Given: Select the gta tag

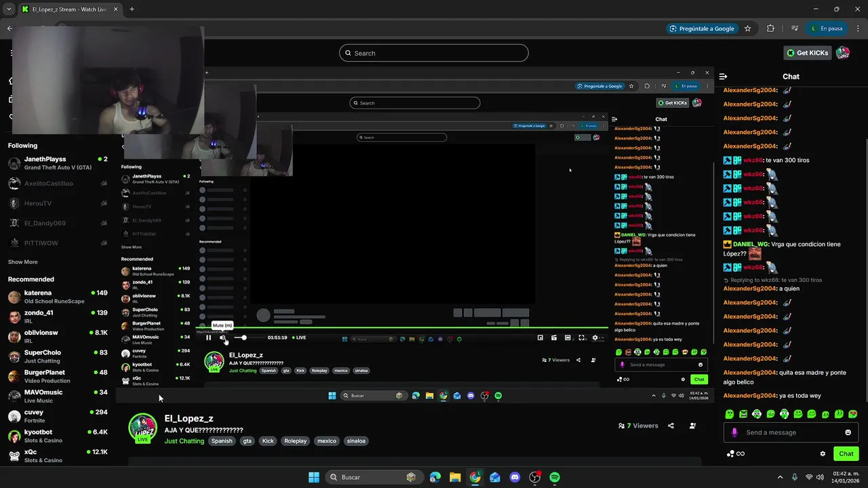Looking at the screenshot, I should point(247,441).
